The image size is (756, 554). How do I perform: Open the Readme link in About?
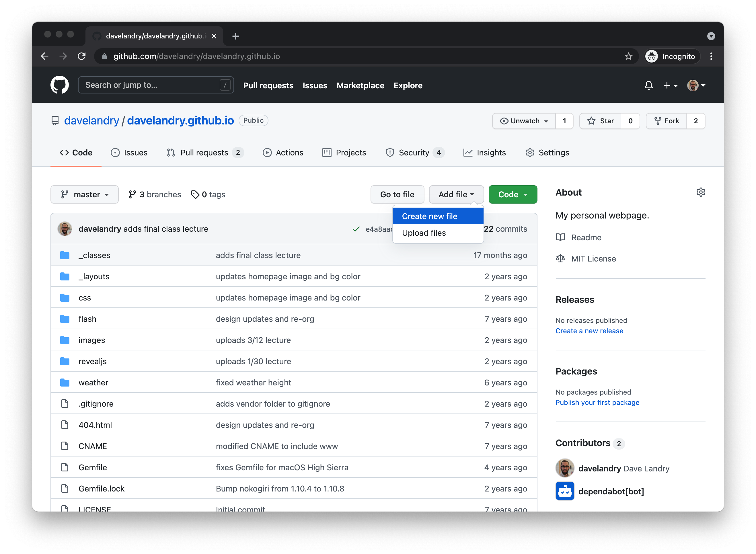(578, 237)
